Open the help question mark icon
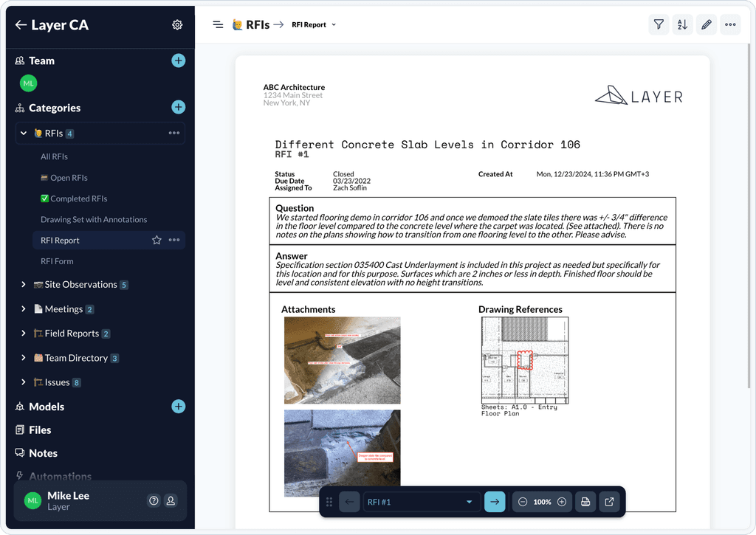This screenshot has width=756, height=535. coord(154,501)
